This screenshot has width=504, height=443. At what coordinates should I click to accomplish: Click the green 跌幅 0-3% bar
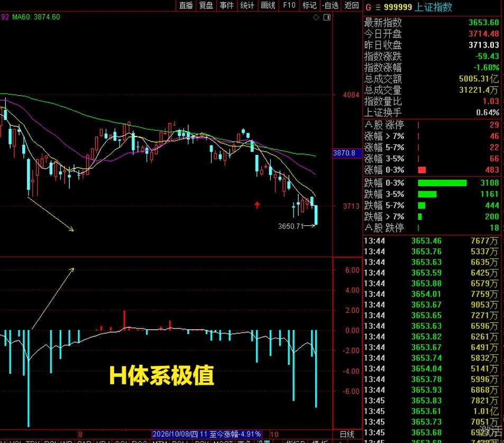[442, 183]
